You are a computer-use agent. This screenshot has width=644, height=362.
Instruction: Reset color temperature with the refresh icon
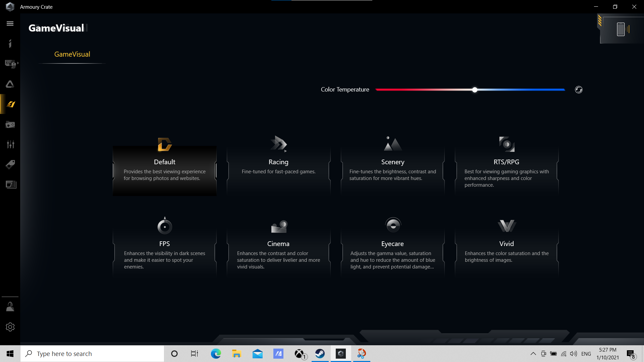click(x=579, y=89)
